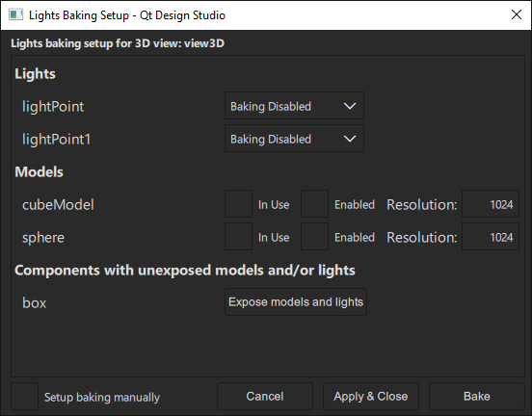The height and width of the screenshot is (416, 532).
Task: Open the lightPoint1 baking mode dropdown
Action: tap(294, 139)
